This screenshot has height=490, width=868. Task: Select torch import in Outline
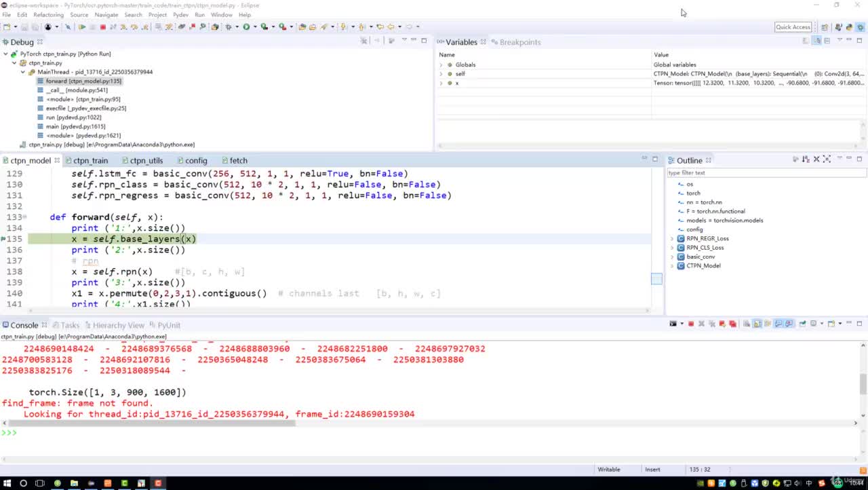point(693,193)
